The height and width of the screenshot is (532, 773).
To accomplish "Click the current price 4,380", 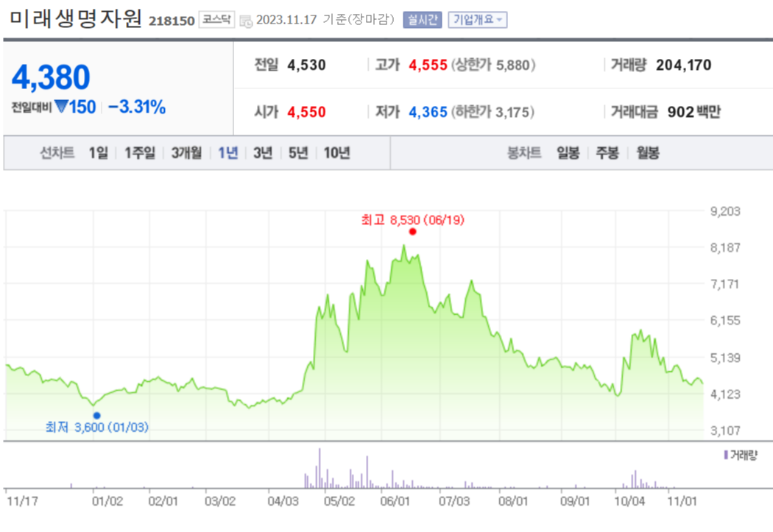I will (x=51, y=77).
